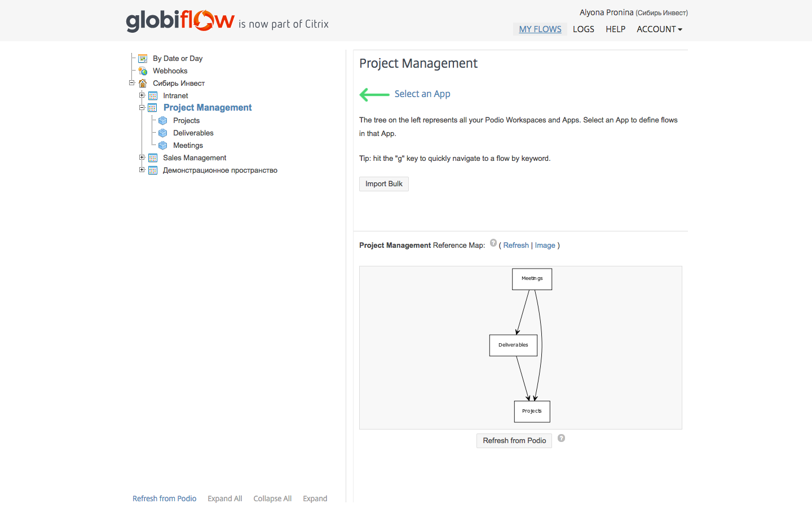
Task: Click the Intranet app grid icon
Action: [x=153, y=95]
